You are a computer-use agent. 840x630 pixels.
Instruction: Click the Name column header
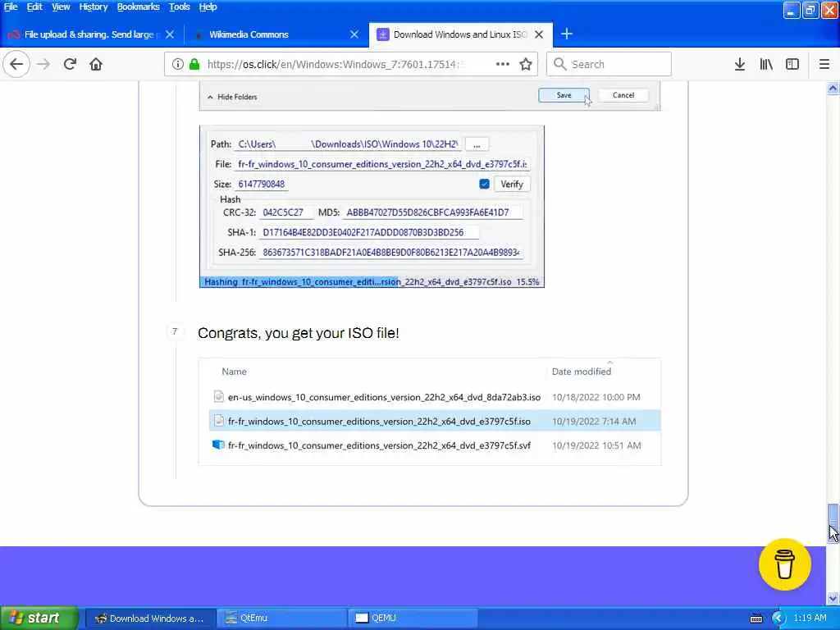click(234, 372)
